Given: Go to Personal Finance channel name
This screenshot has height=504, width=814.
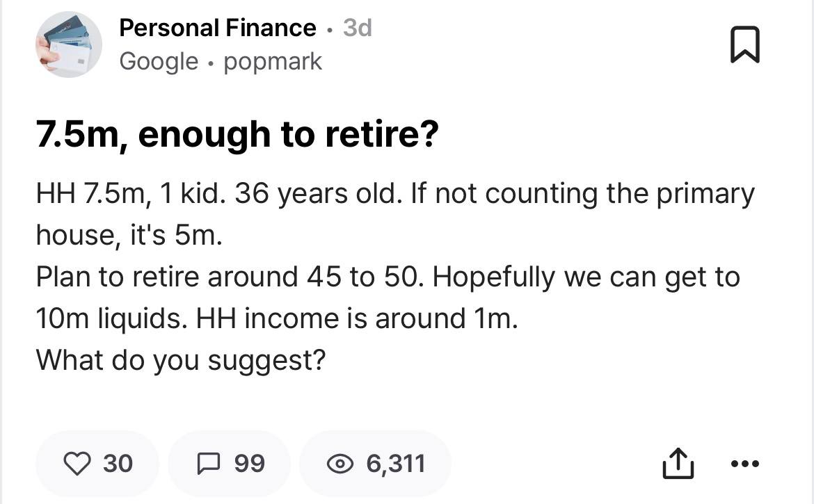Looking at the screenshot, I should [217, 28].
